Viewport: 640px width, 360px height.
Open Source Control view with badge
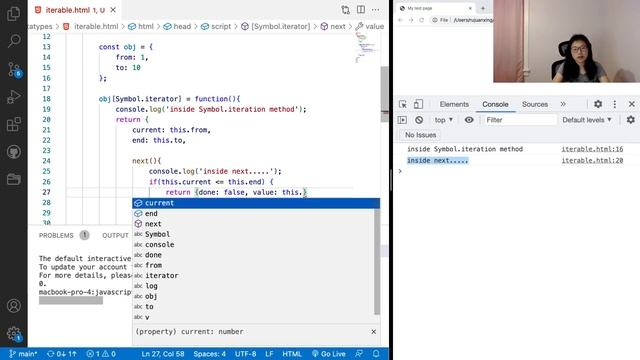point(14,70)
